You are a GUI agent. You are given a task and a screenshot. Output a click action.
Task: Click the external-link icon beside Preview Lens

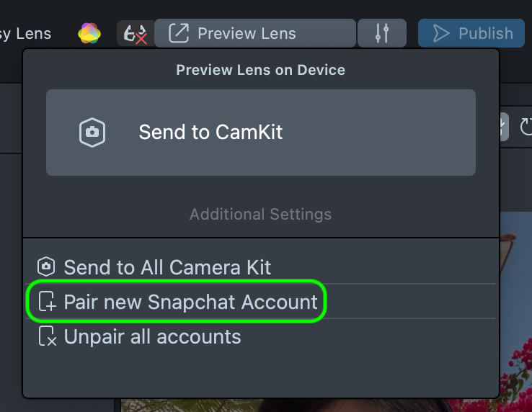pyautogui.click(x=178, y=33)
